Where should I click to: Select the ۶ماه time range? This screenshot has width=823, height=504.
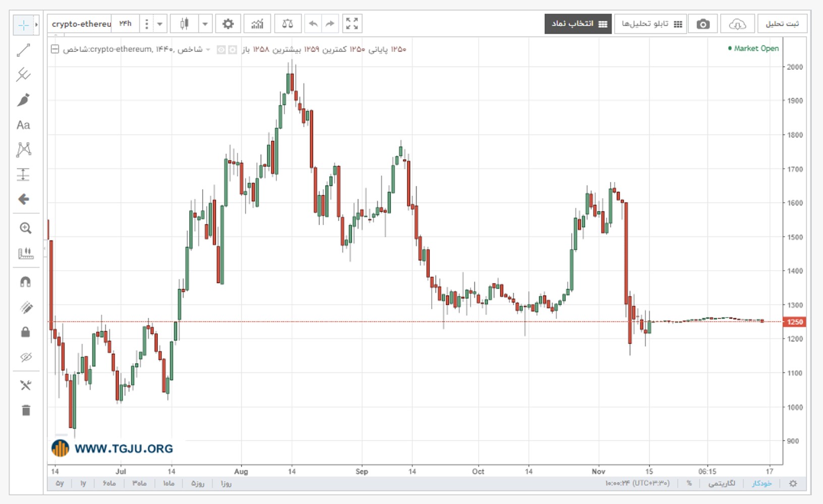point(109,483)
